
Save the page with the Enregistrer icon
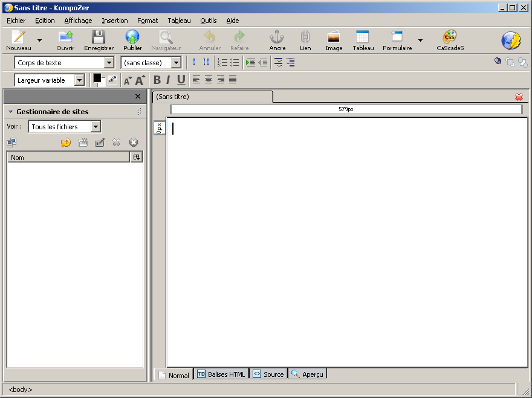(x=99, y=37)
